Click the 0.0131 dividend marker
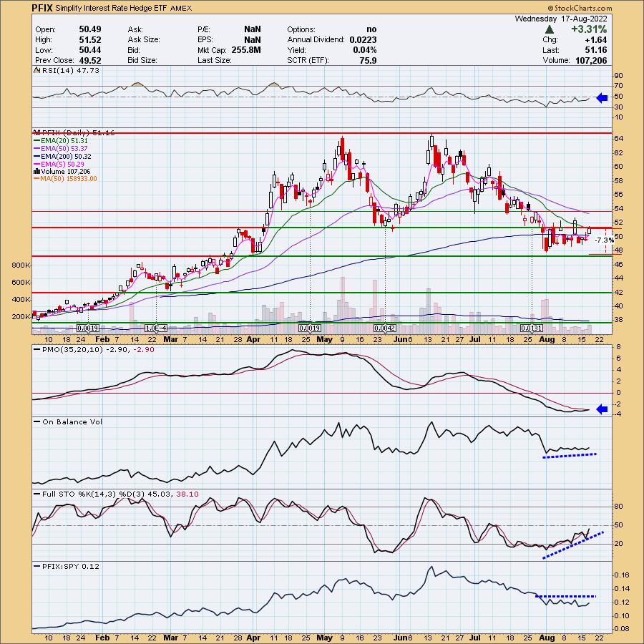Viewport: 644px width, 644px height. (x=532, y=328)
